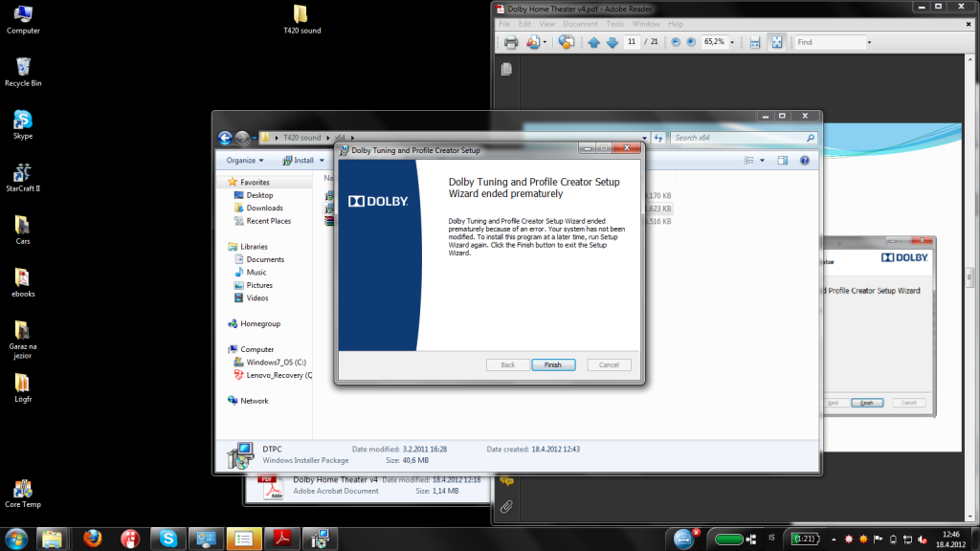Open the Help menu in Adobe Reader

676,24
